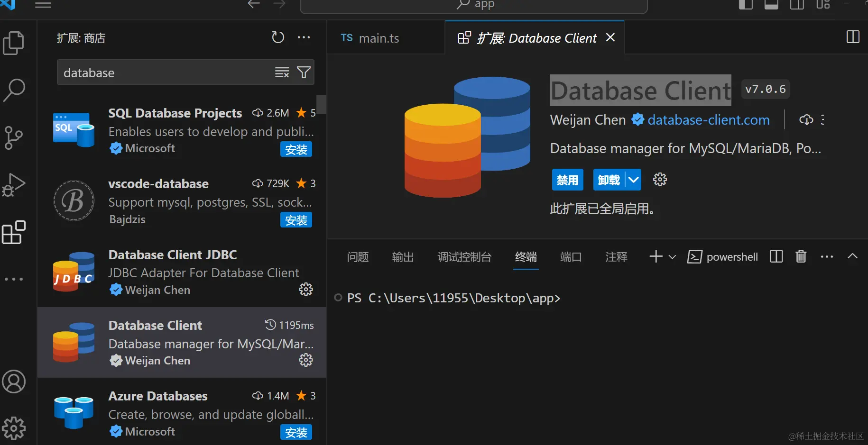Open Source Control view in activity bar

[x=14, y=137]
